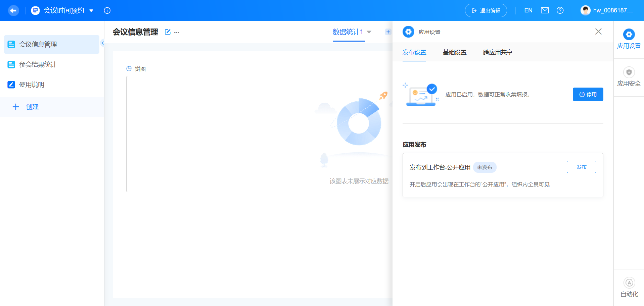Image resolution: width=644 pixels, height=306 pixels.
Task: Click the edit pencil beside 会议信息管理 title
Action: click(168, 32)
